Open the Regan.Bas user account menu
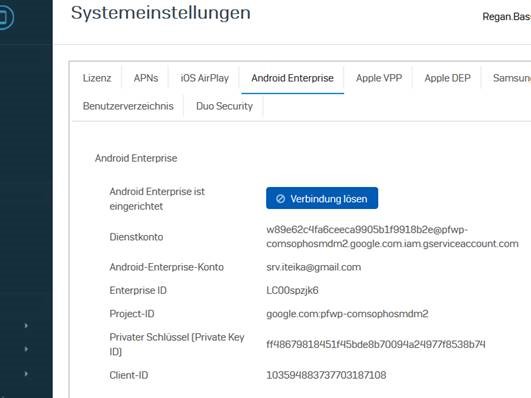The image size is (531, 398). 506,17
